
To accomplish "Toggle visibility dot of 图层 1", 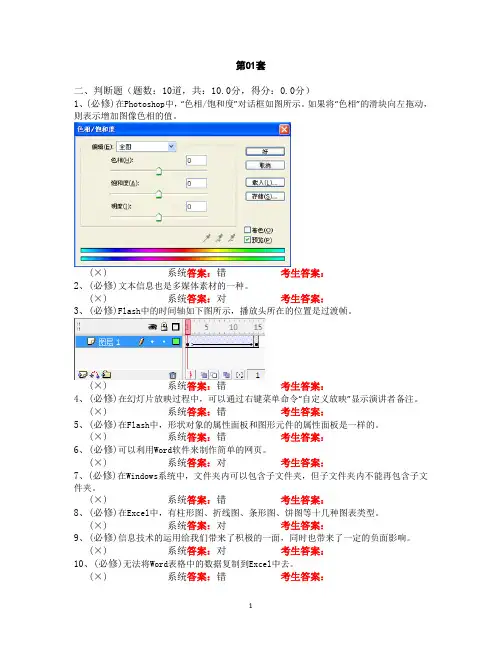I will (x=153, y=342).
